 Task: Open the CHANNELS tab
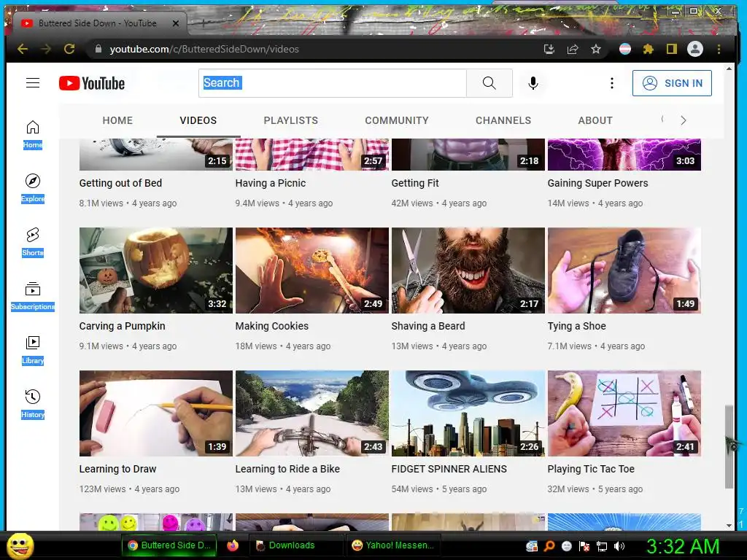tap(503, 120)
